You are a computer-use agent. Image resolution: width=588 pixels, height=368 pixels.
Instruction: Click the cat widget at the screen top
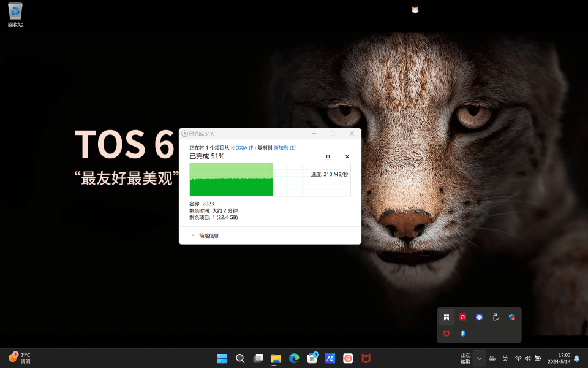click(x=415, y=9)
